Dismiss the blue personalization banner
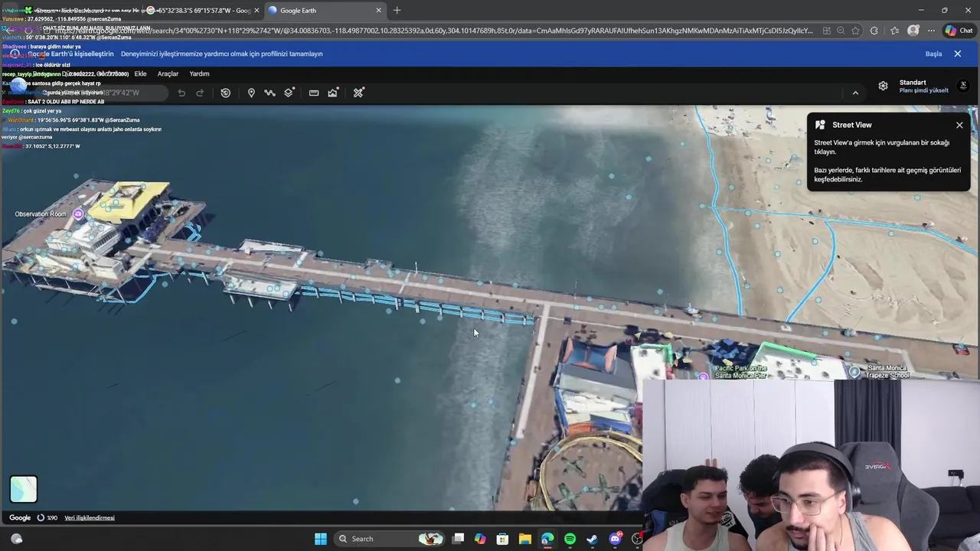The width and height of the screenshot is (980, 551). (957, 54)
